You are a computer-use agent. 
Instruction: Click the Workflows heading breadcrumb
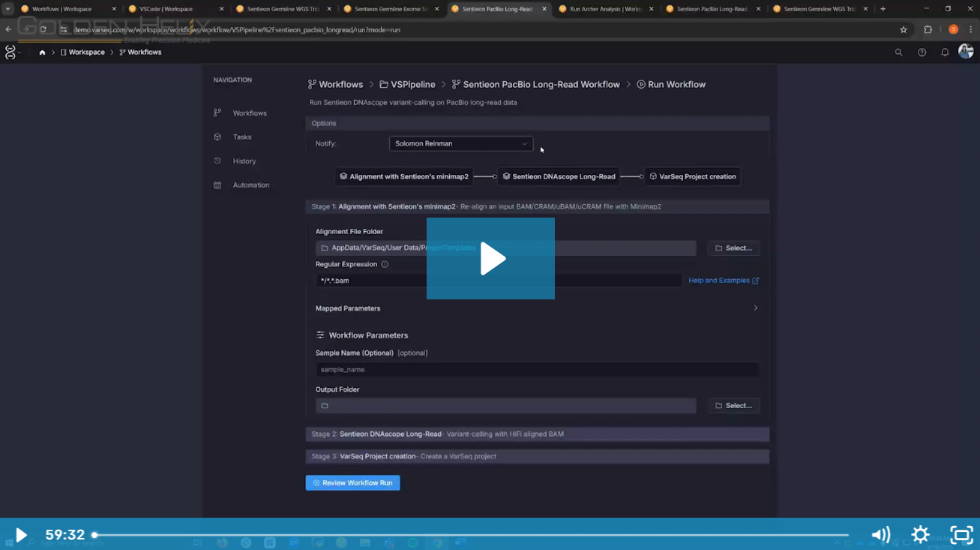(335, 85)
